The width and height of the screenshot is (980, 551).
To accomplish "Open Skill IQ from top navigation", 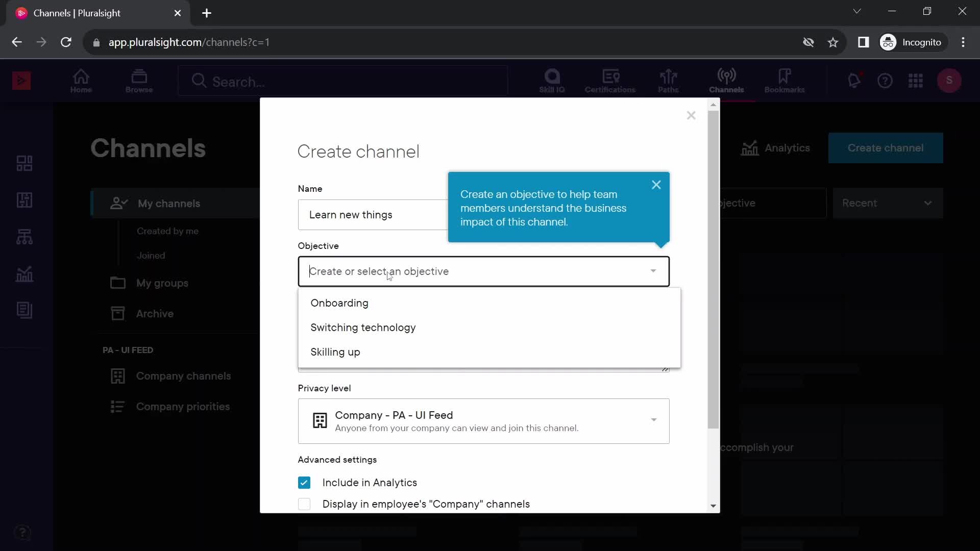I will click(552, 81).
